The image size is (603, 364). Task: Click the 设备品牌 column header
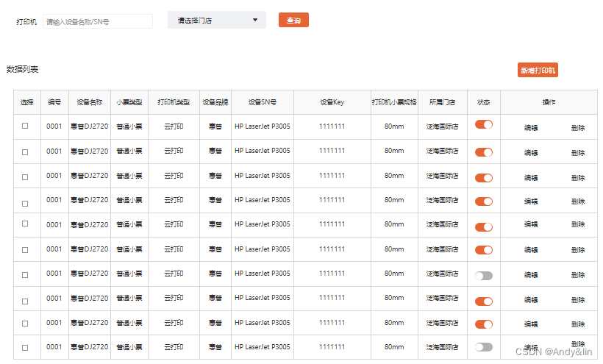coord(215,102)
